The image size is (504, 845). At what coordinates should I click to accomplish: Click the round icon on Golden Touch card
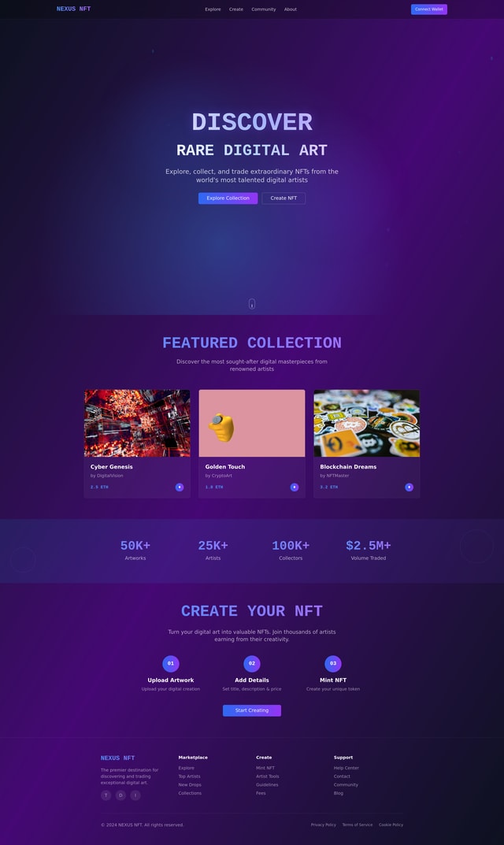pyautogui.click(x=295, y=487)
